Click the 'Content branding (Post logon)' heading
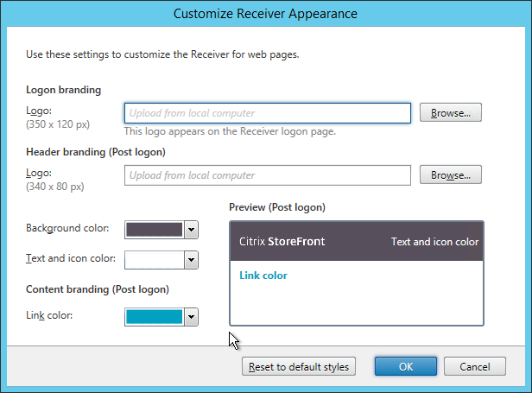Screen dimensions: 532x393 98,289
